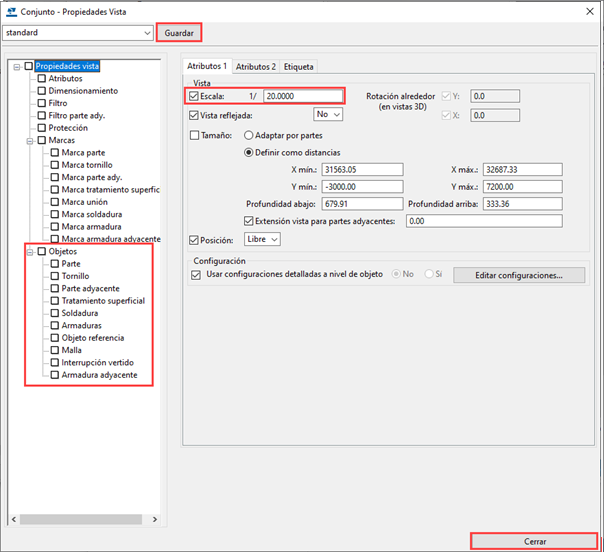Viewport: 604px width, 552px height.
Task: Select Adaptar por partes radio option
Action: [x=249, y=135]
